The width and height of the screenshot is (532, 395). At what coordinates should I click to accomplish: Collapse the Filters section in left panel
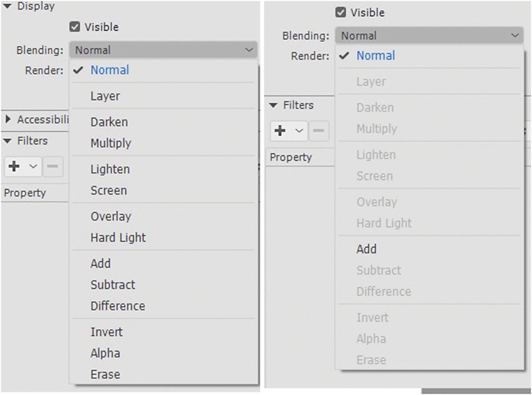pyautogui.click(x=7, y=141)
